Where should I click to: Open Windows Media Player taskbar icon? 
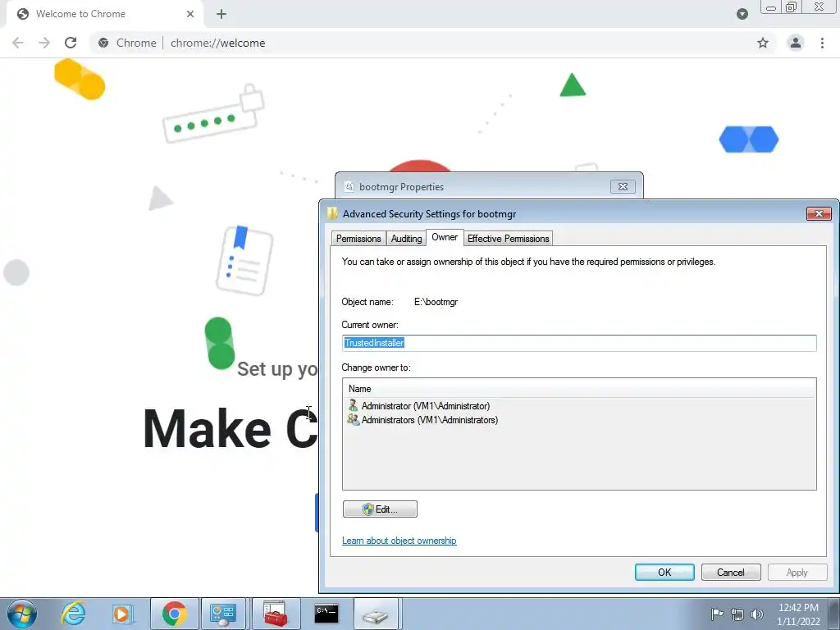pyautogui.click(x=122, y=614)
